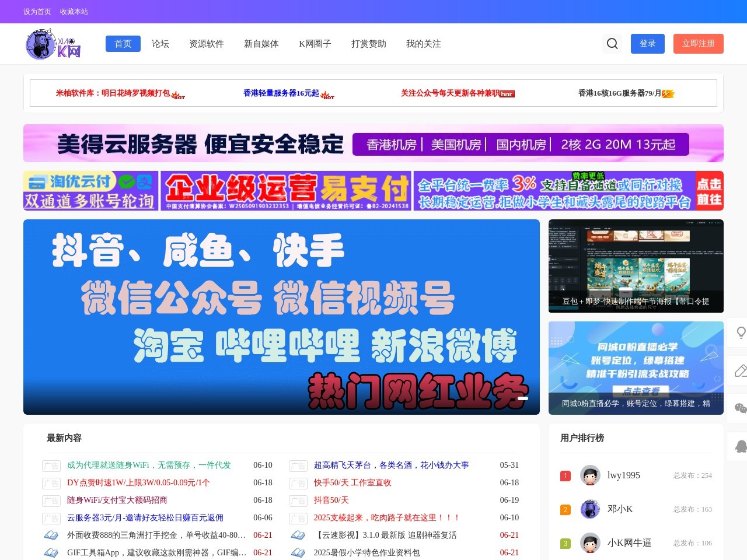Open the 随身WiFi/支付宝大额码招商 post
The height and width of the screenshot is (560, 747).
click(x=117, y=501)
